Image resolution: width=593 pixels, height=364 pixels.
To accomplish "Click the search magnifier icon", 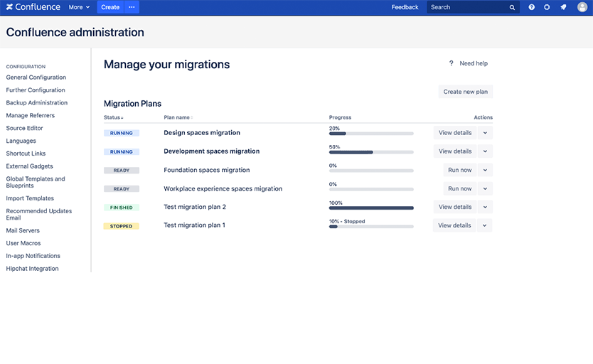I will click(x=512, y=7).
